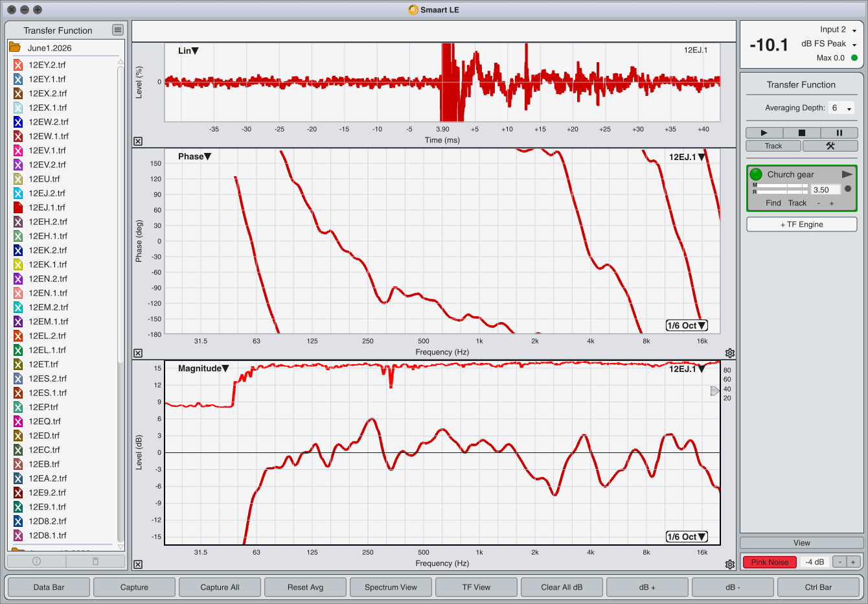Close the impulse response pane X
This screenshot has height=604, width=868.
[x=138, y=141]
